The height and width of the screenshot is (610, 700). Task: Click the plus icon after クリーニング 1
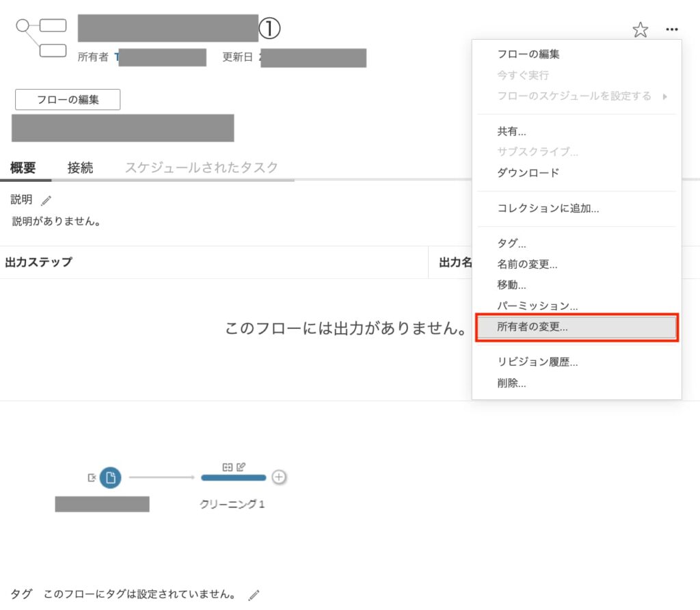tap(279, 477)
